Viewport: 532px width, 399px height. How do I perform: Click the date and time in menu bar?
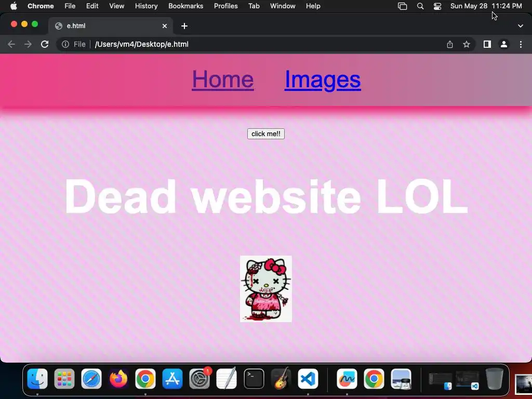(x=486, y=6)
